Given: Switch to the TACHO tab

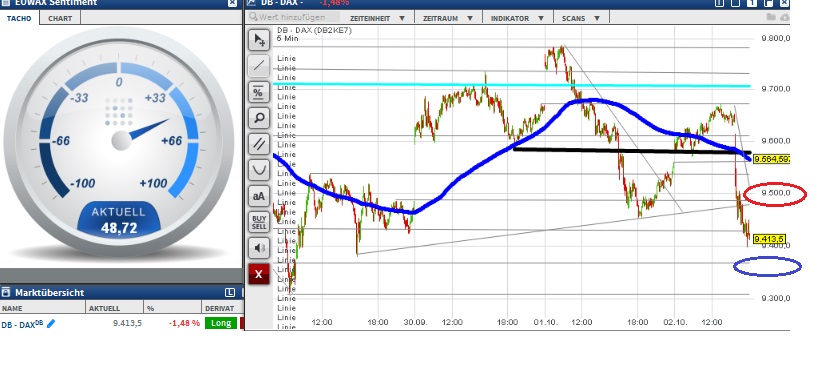Looking at the screenshot, I should (19, 18).
